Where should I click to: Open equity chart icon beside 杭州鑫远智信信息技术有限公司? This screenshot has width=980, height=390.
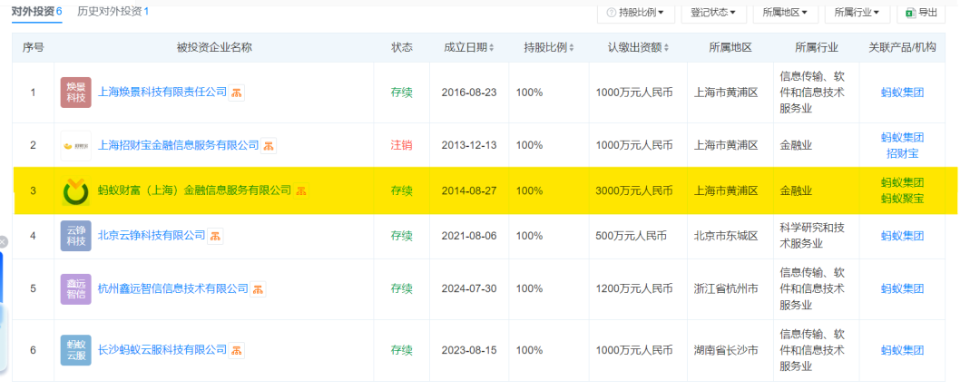tap(258, 288)
